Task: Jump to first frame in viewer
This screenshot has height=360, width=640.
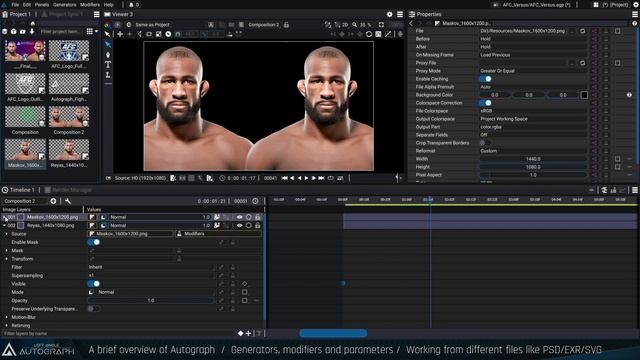Action: pyautogui.click(x=284, y=178)
